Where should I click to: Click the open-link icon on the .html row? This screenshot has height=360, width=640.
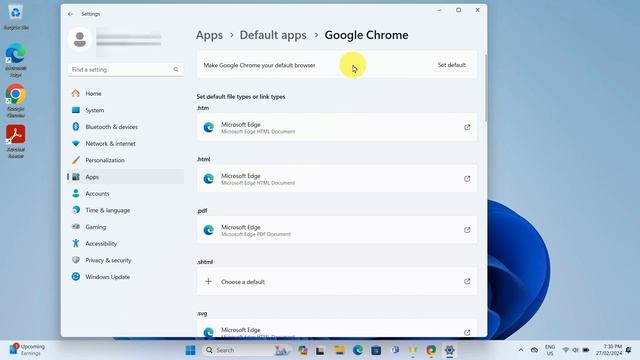(x=467, y=179)
